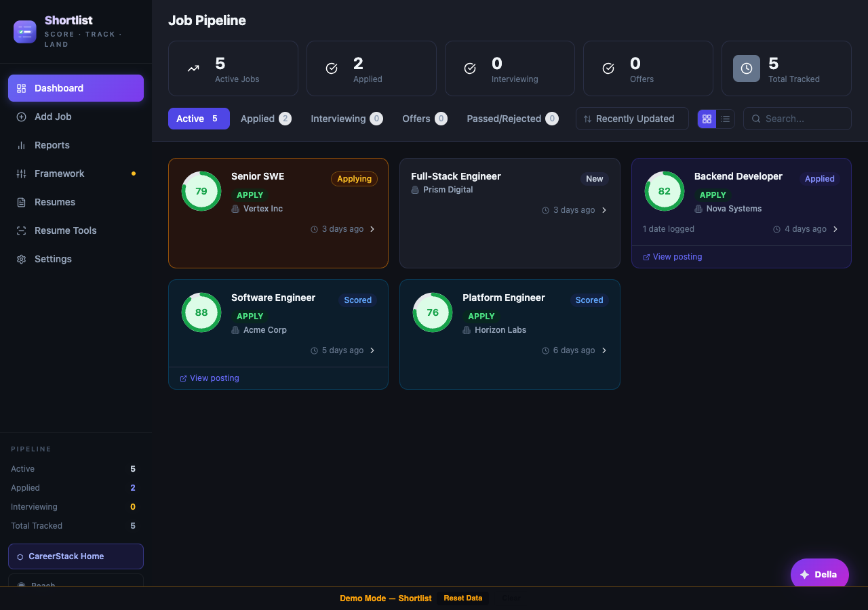Select the Applied tab
The height and width of the screenshot is (610, 868).
point(265,119)
